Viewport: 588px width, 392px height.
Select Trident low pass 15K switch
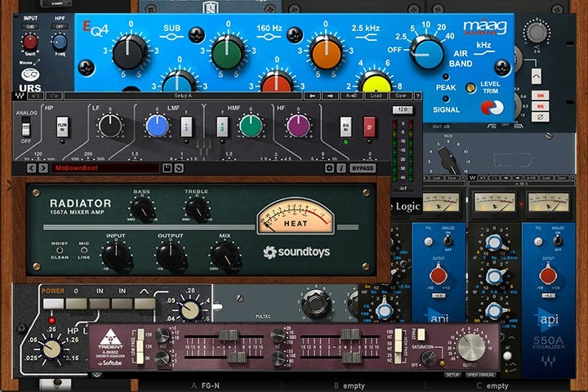click(x=140, y=334)
